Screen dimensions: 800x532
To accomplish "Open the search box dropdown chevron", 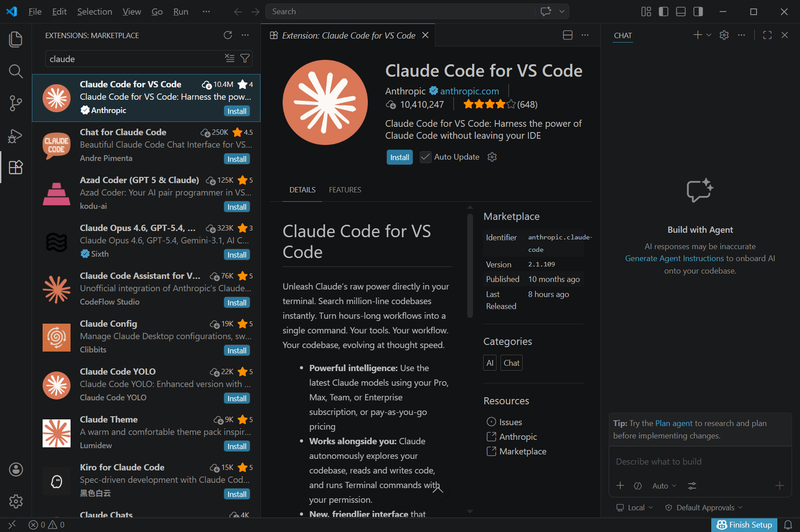I will 562,11.
